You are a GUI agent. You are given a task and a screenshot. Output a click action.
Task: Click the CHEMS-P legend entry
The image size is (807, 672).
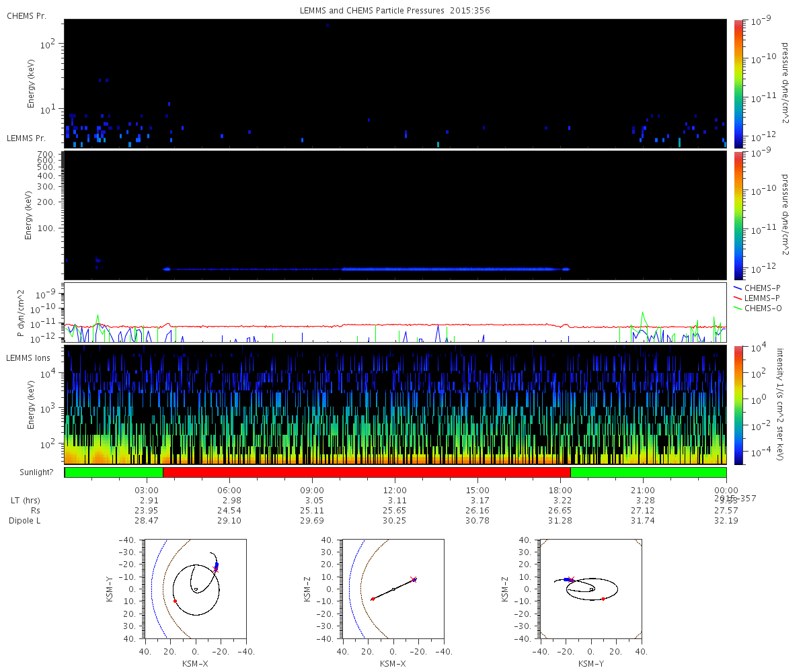tap(761, 288)
